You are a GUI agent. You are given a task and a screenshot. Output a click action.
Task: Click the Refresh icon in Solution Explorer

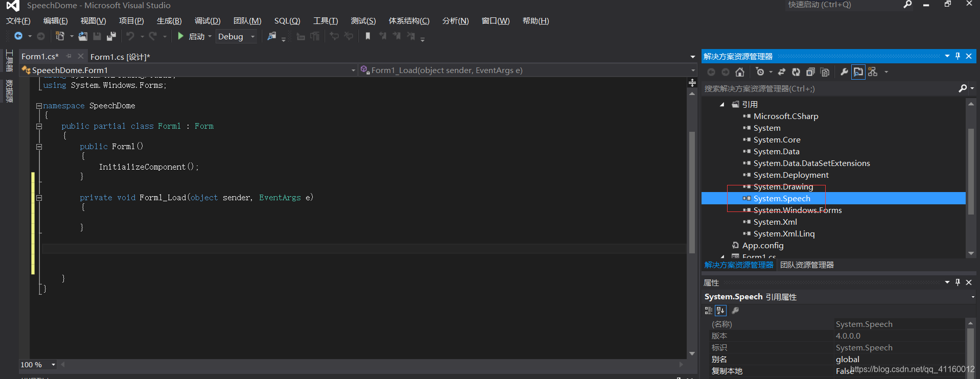796,72
